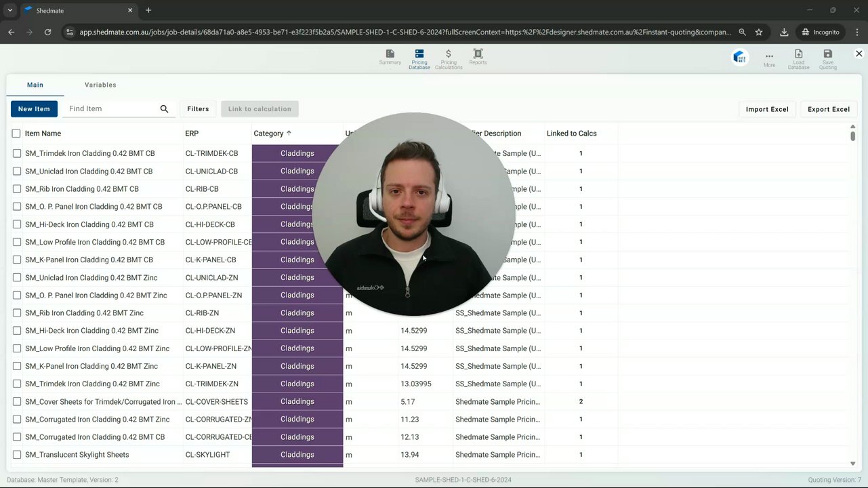Check the SM_Translucent Skylight Sheets row
Image resolution: width=868 pixels, height=488 pixels.
point(17,455)
